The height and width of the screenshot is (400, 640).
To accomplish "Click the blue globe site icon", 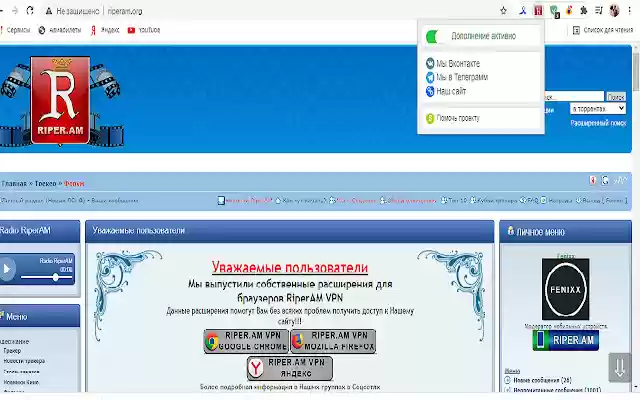I will pos(430,91).
